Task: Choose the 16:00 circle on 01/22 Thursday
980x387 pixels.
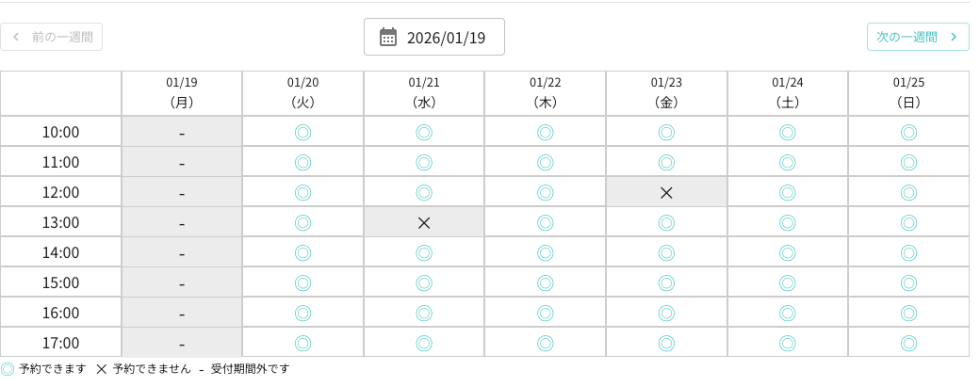Action: [545, 313]
